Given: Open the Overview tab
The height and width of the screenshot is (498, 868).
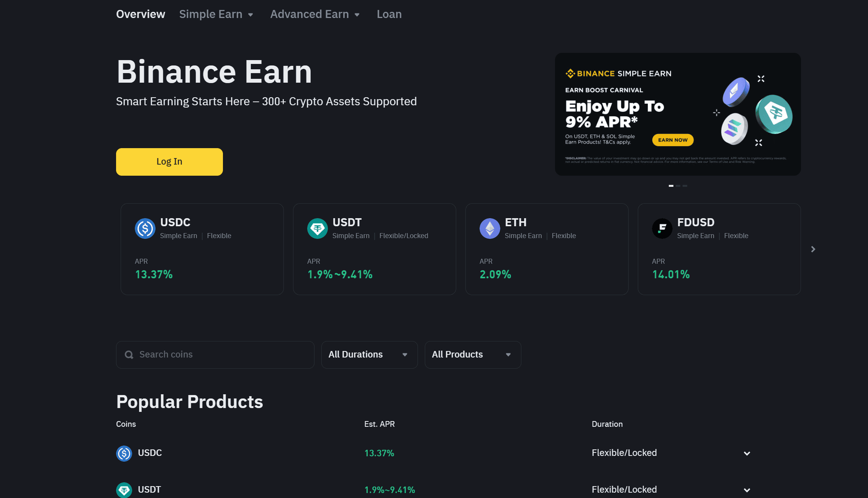Looking at the screenshot, I should [140, 14].
